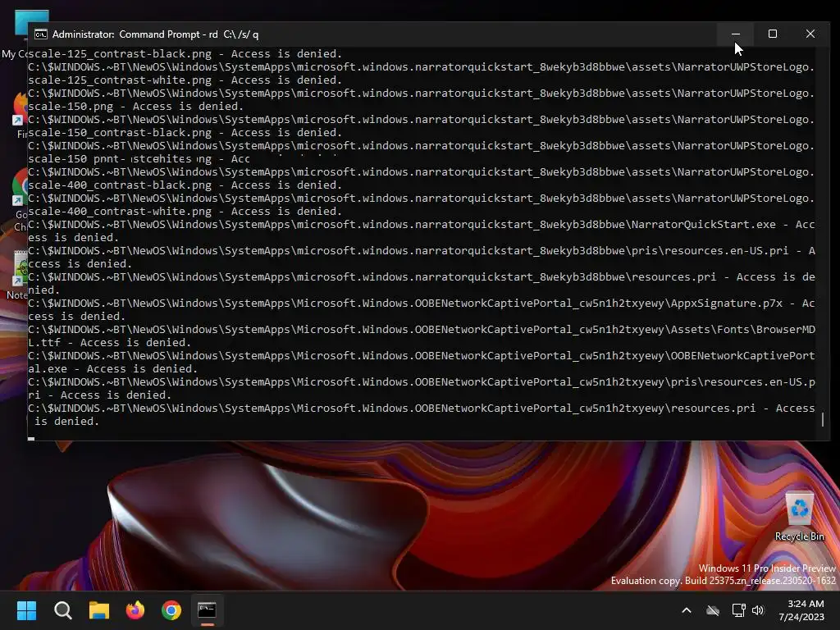Viewport: 840px width, 630px height.
Task: Open taskbar Search
Action: [62, 610]
